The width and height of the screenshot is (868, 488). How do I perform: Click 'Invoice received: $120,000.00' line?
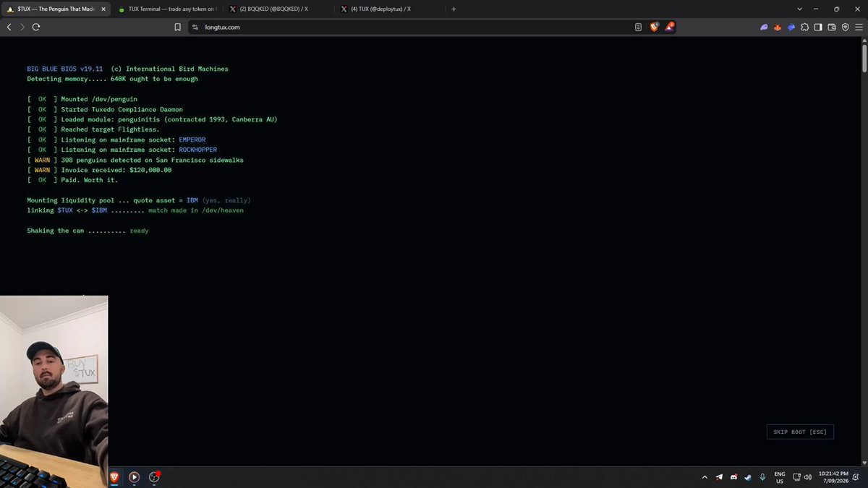(116, 170)
